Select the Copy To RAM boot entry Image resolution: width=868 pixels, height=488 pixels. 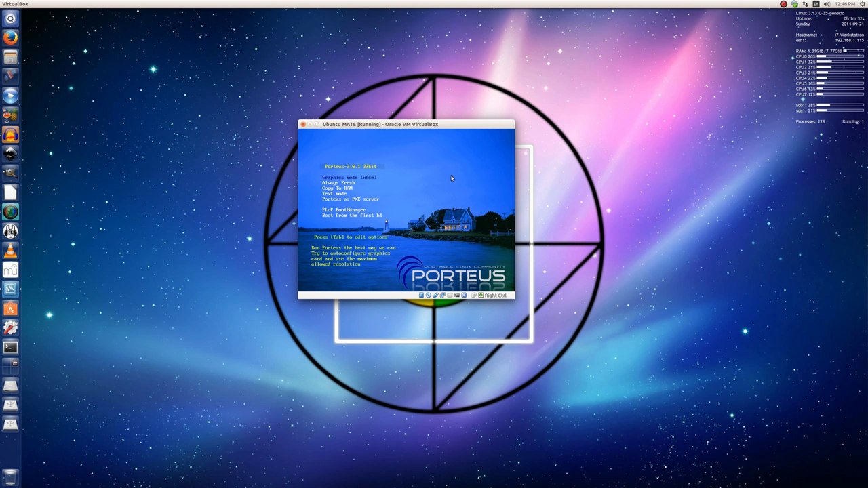(x=337, y=188)
